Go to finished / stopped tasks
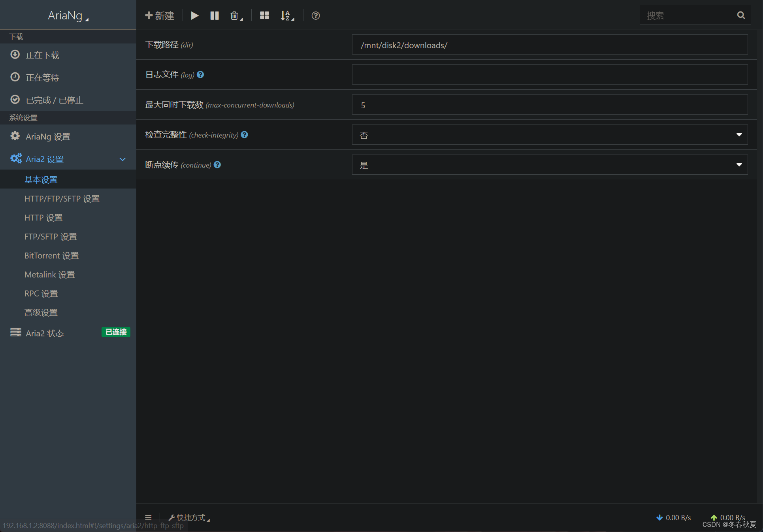The image size is (763, 532). click(68, 100)
